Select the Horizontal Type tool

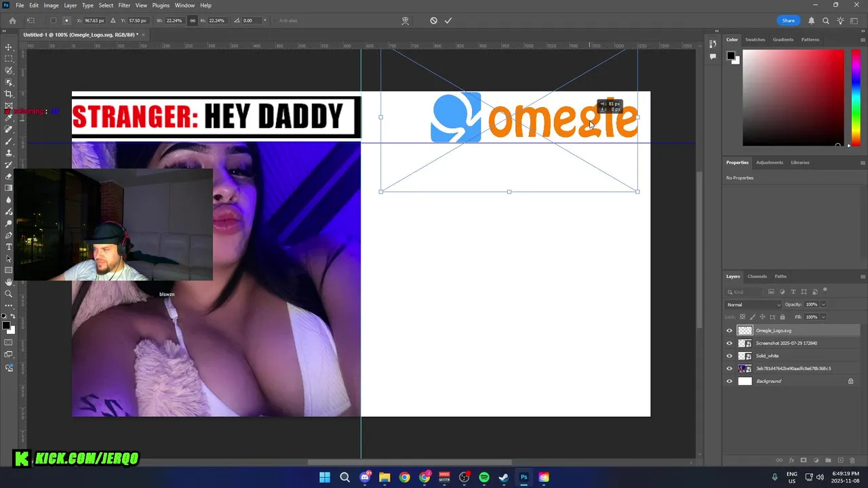(x=9, y=247)
